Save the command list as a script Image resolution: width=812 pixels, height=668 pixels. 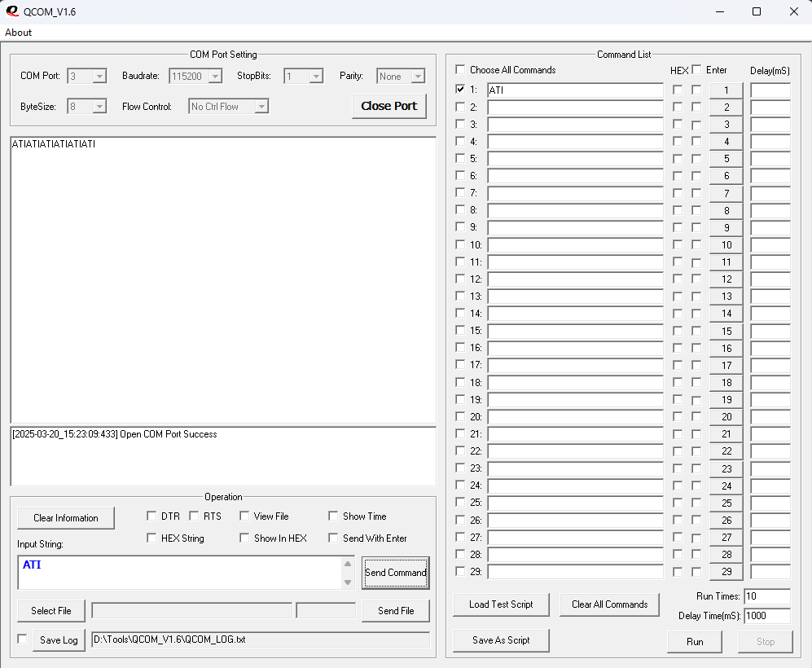pyautogui.click(x=500, y=640)
